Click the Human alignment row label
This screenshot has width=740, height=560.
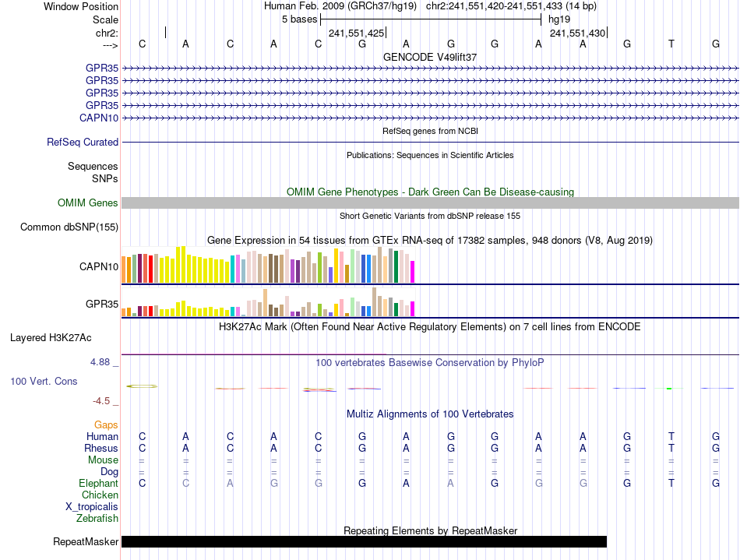coord(102,436)
